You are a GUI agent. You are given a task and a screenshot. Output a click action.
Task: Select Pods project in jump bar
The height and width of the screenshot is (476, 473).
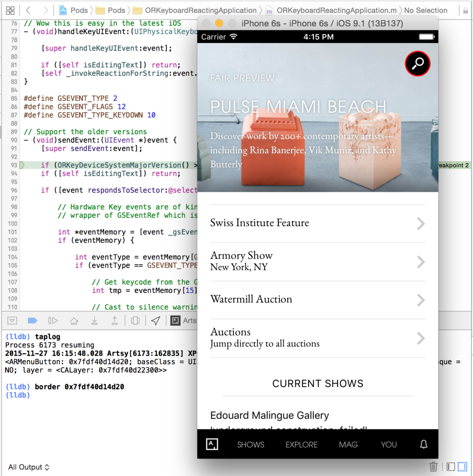point(73,11)
